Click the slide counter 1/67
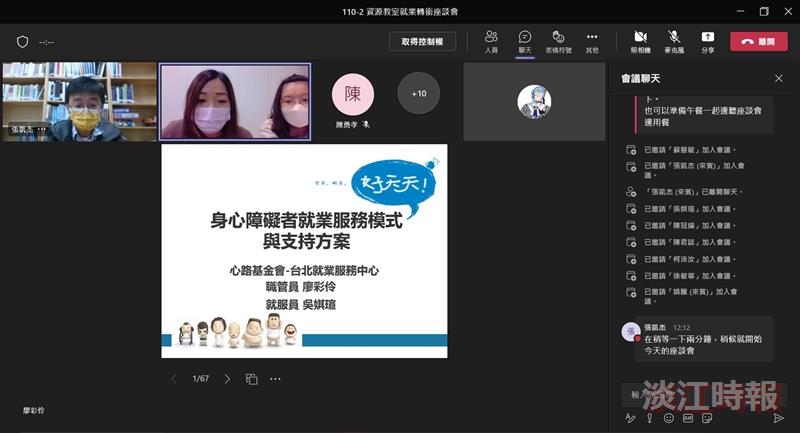This screenshot has height=433, width=800. coord(201,379)
